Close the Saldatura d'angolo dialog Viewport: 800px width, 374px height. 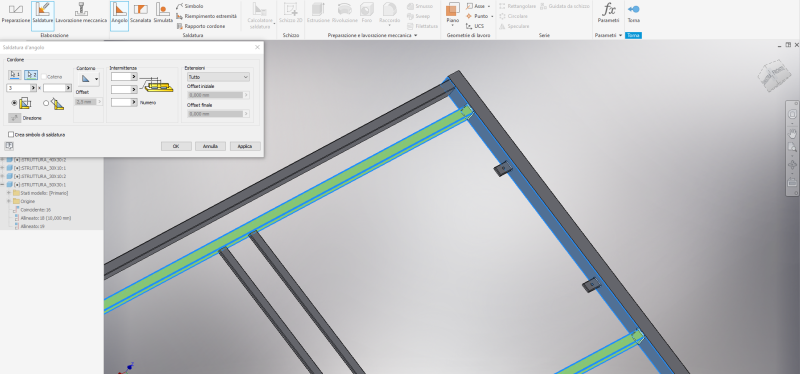click(x=257, y=47)
